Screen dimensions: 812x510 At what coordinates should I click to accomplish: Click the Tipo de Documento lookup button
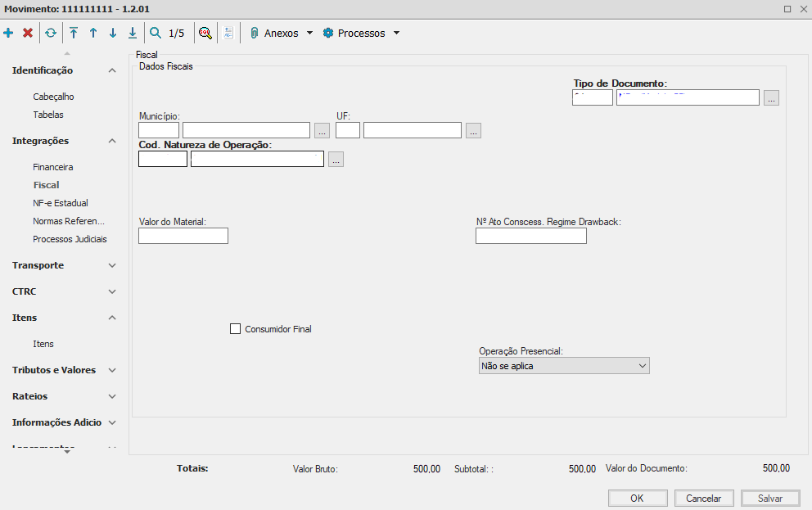tap(771, 98)
